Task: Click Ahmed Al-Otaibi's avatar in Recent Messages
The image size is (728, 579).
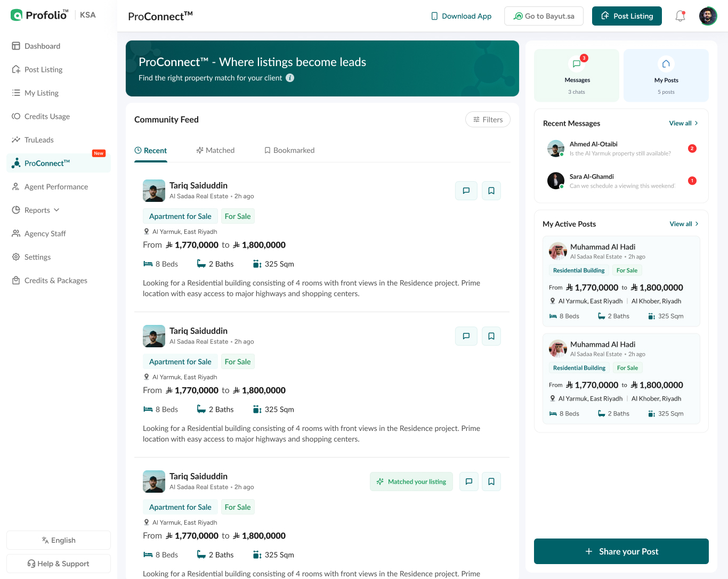Action: tap(556, 149)
